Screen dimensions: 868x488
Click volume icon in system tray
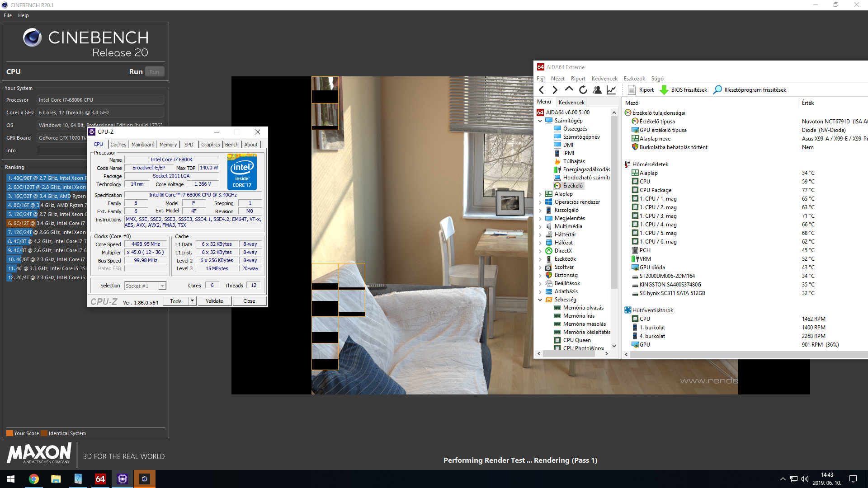click(805, 479)
